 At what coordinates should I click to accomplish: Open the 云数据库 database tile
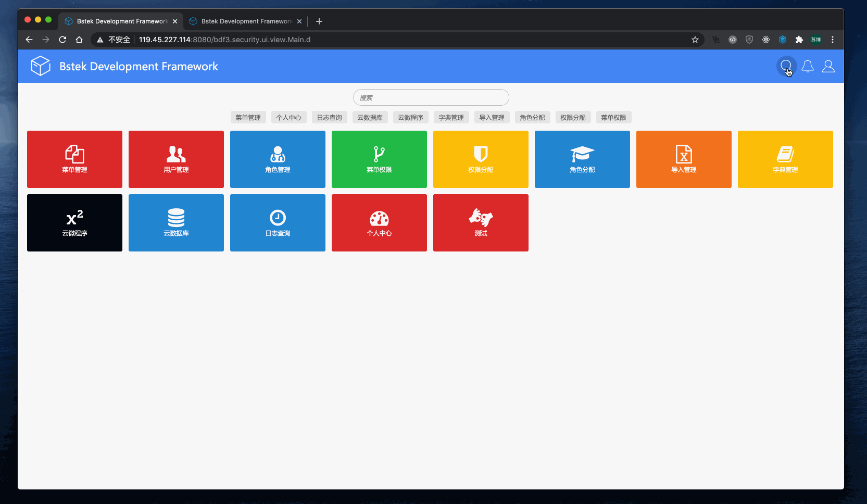176,223
